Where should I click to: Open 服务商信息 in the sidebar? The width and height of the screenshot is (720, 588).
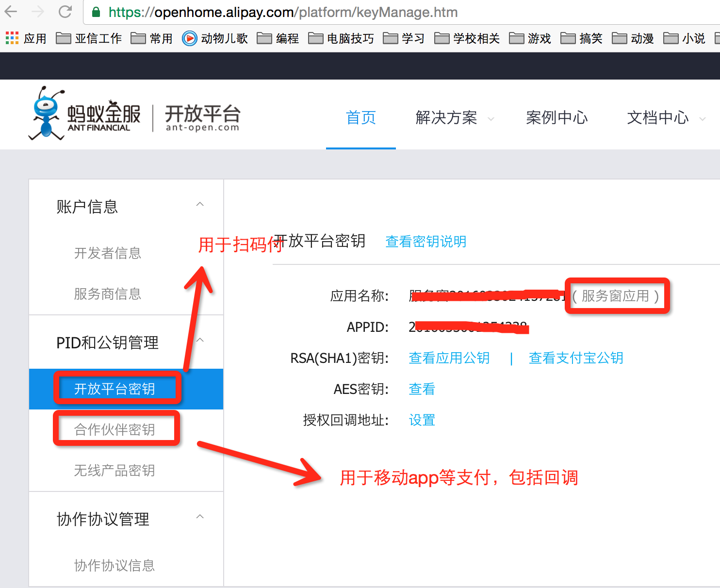click(x=108, y=294)
